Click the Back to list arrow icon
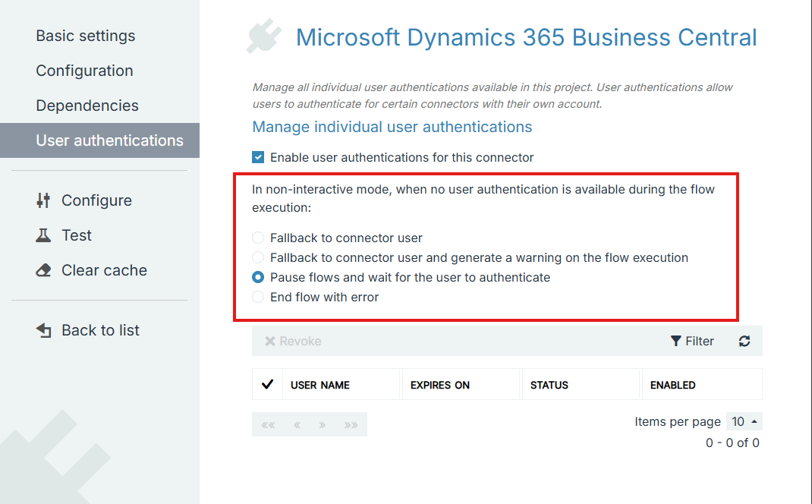The width and height of the screenshot is (812, 504). pyautogui.click(x=43, y=330)
